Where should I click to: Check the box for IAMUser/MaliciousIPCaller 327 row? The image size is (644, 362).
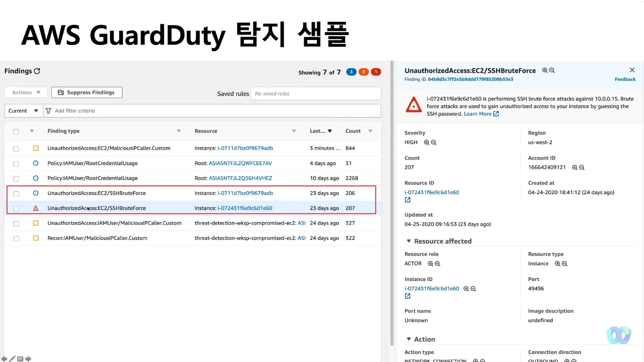[x=16, y=224]
